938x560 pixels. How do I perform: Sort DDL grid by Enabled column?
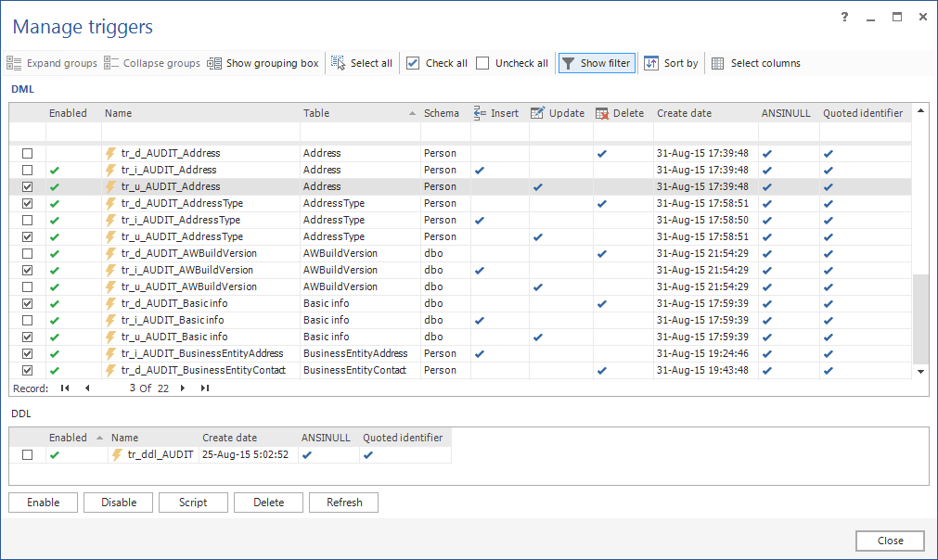[x=76, y=438]
